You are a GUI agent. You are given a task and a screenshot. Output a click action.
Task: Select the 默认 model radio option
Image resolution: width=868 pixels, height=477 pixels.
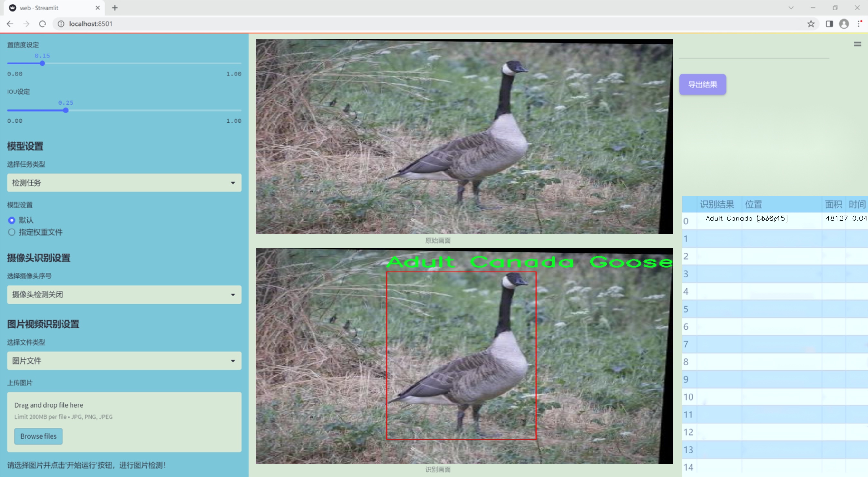(12, 220)
